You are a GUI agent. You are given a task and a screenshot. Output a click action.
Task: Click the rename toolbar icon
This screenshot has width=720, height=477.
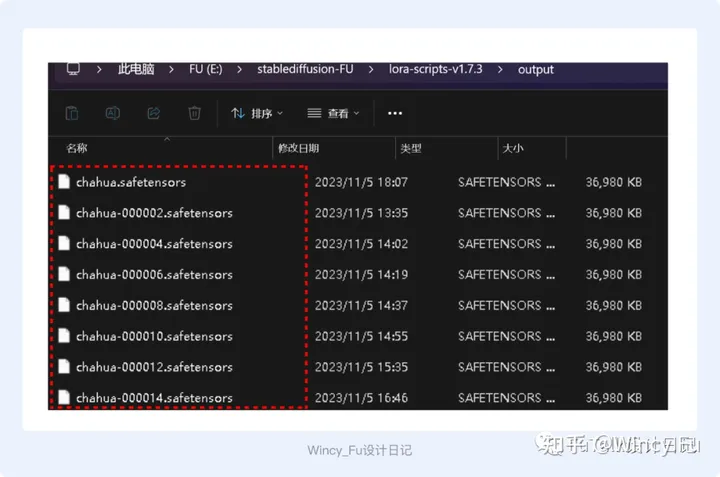112,113
